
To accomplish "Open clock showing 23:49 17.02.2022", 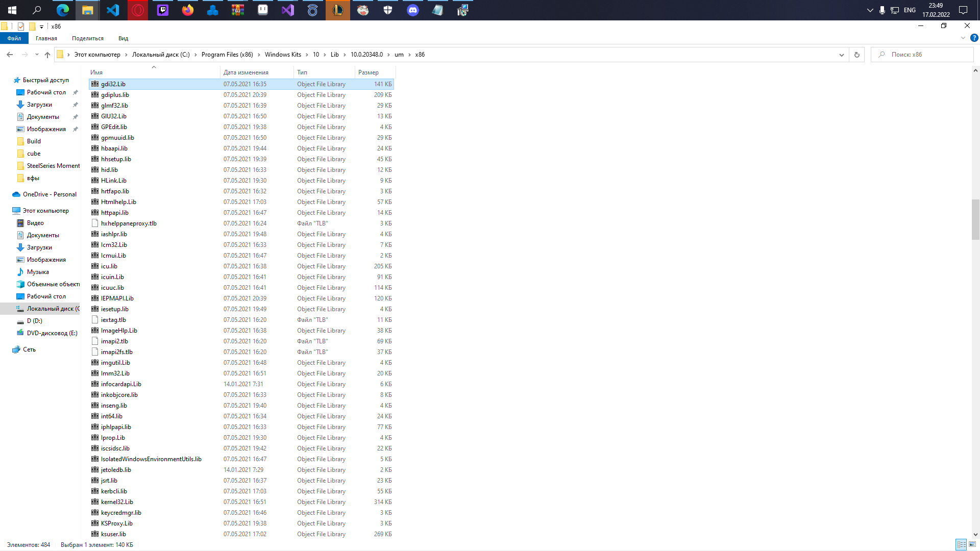I will pos(936,10).
